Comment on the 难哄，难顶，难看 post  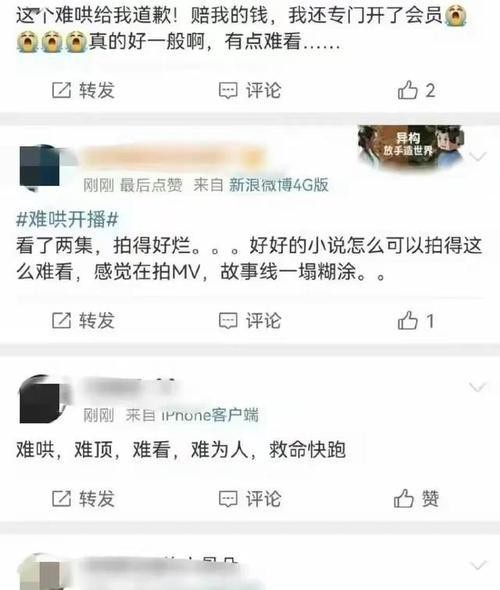pyautogui.click(x=250, y=499)
